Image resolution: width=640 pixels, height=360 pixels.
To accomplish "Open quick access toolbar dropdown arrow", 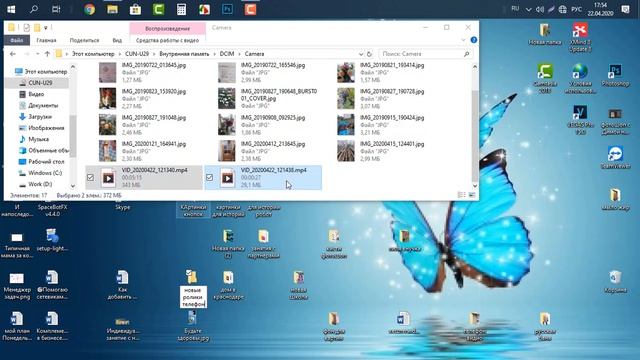I will pos(46,28).
